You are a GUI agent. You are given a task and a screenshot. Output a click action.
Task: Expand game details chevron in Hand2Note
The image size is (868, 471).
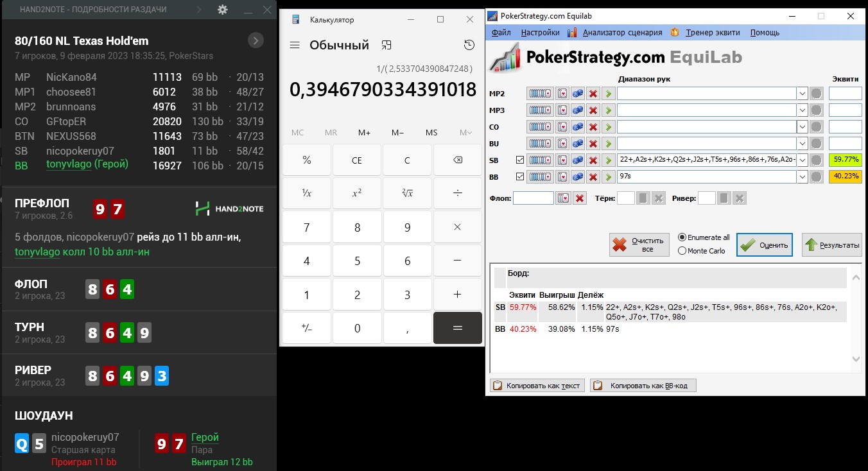point(256,40)
